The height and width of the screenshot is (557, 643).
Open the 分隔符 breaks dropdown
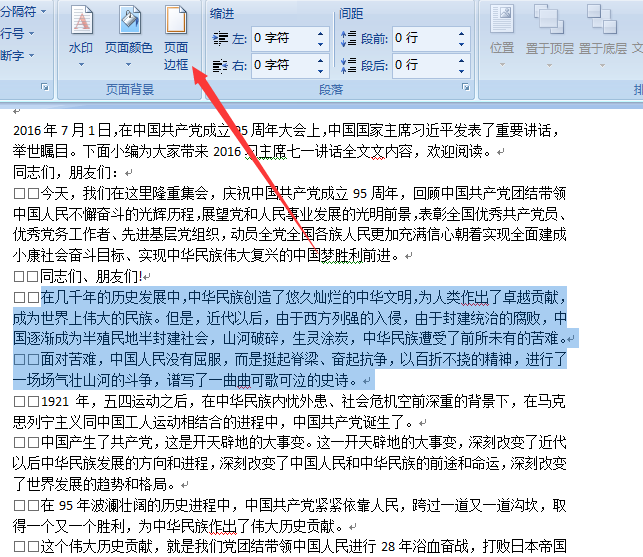(x=23, y=11)
